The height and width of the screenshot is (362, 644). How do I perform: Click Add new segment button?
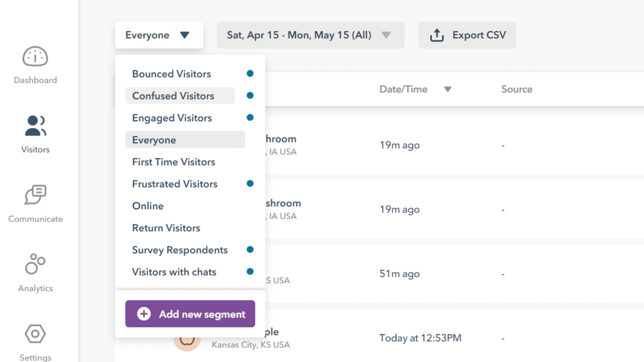[x=190, y=314]
